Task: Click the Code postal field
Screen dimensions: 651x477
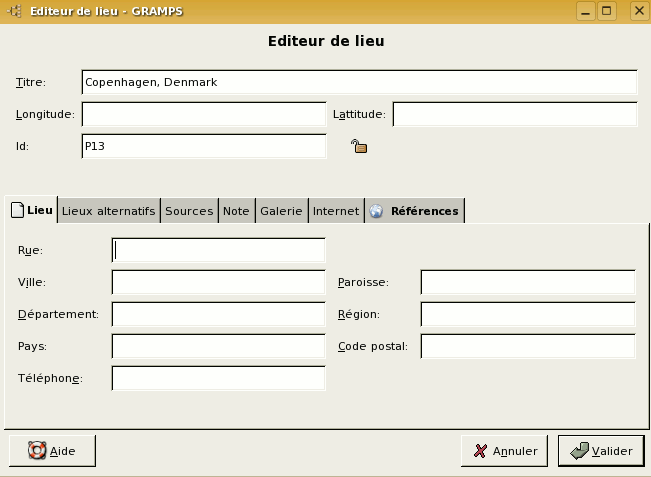Action: click(527, 346)
